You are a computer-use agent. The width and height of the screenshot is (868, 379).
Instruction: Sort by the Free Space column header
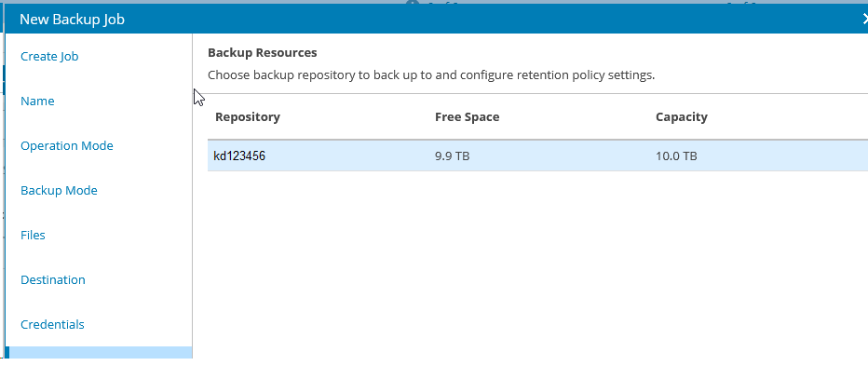pos(468,117)
